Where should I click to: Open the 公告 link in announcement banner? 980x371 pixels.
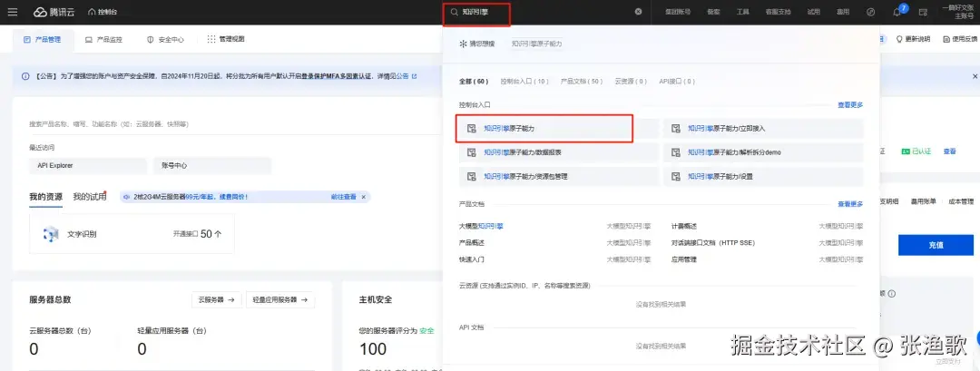click(405, 76)
